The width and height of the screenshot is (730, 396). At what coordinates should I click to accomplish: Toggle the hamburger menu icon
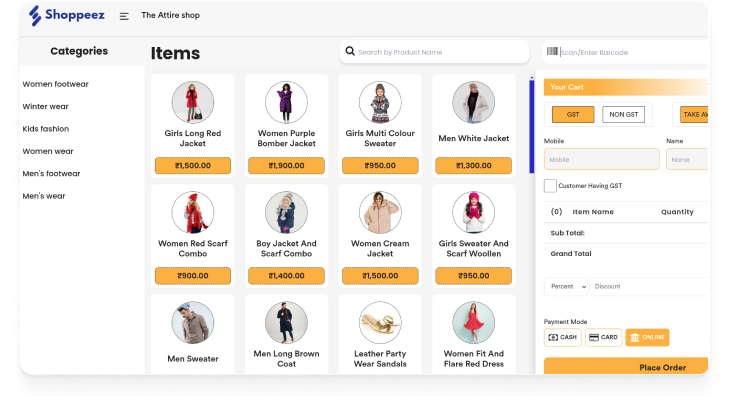tap(124, 16)
